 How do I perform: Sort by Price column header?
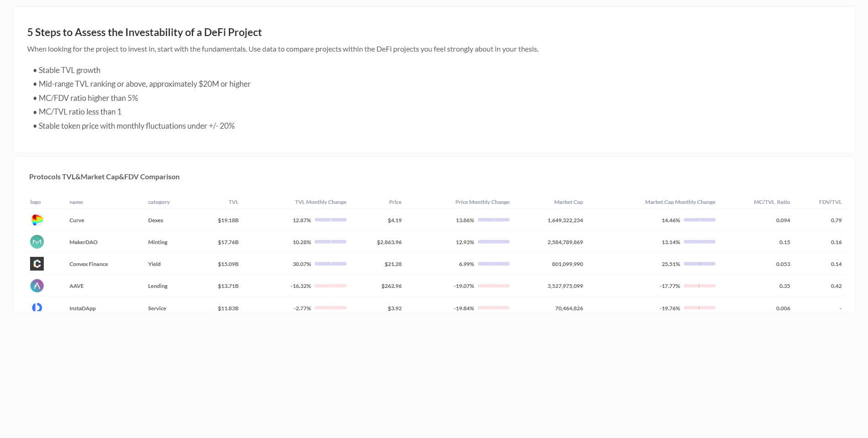coord(395,202)
